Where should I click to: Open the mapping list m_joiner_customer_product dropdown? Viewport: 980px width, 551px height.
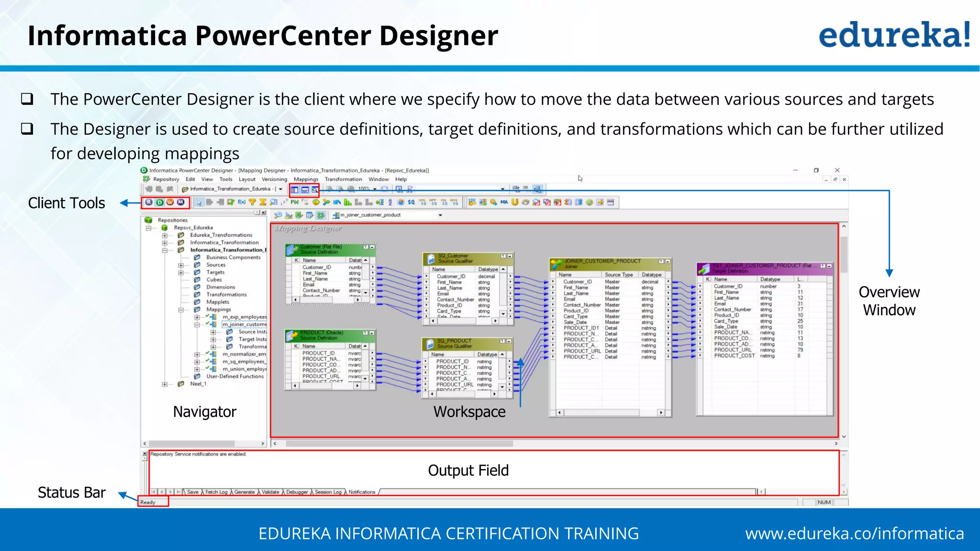tap(440, 215)
